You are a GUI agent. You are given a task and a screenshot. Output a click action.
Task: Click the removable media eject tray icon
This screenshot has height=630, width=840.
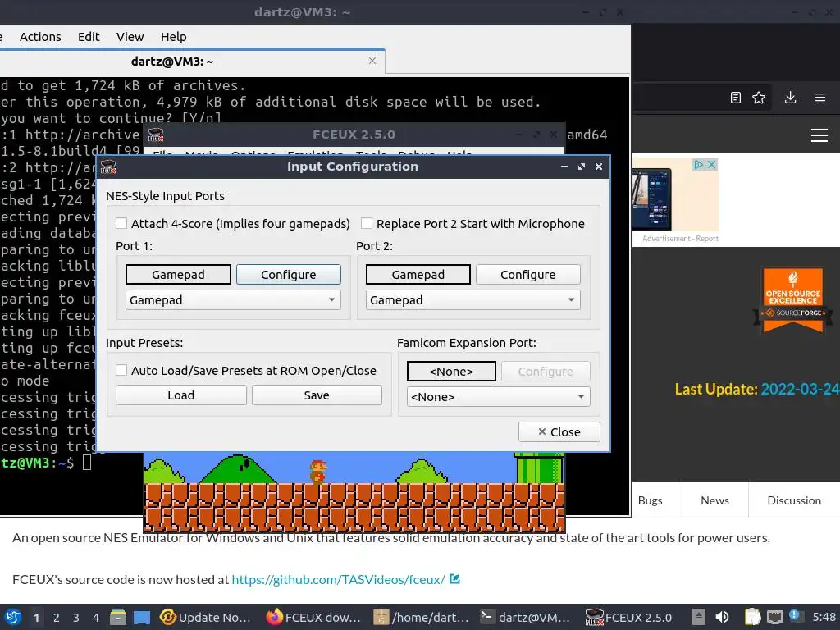699,617
